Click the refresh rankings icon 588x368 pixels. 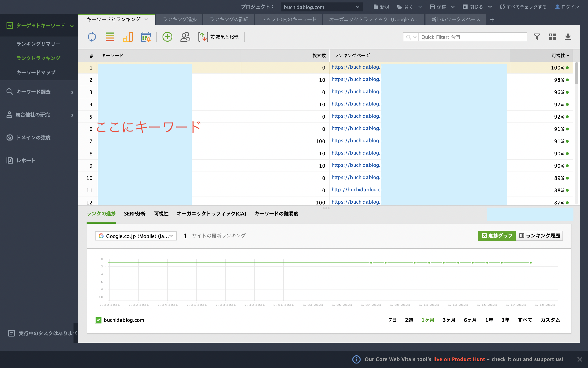[92, 37]
